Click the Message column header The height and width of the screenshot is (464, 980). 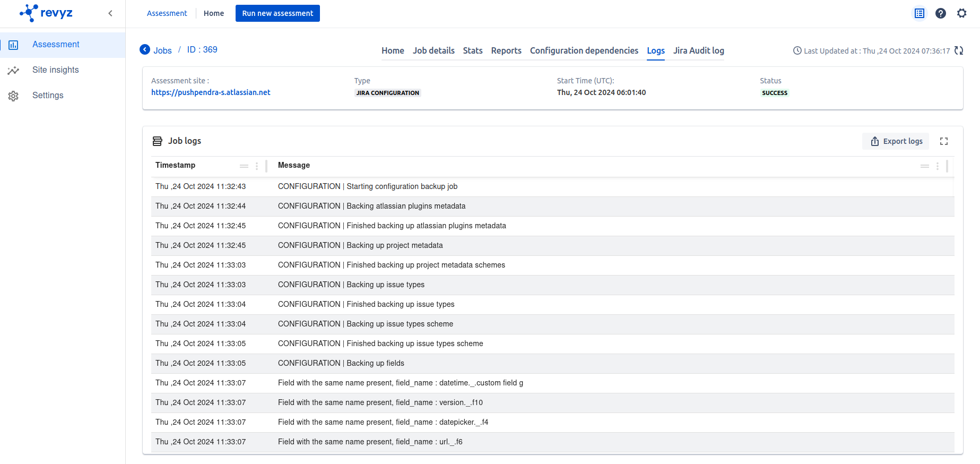[294, 165]
